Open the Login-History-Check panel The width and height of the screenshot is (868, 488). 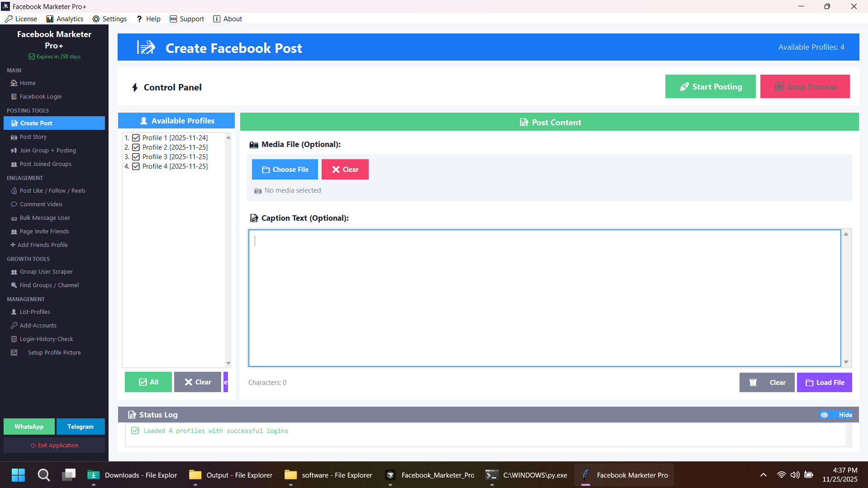pos(46,338)
